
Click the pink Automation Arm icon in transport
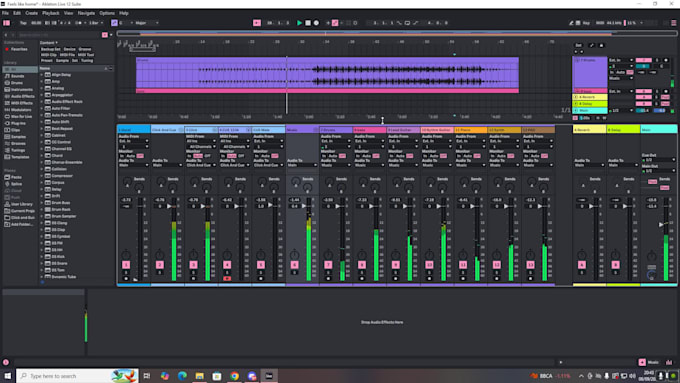coord(335,23)
